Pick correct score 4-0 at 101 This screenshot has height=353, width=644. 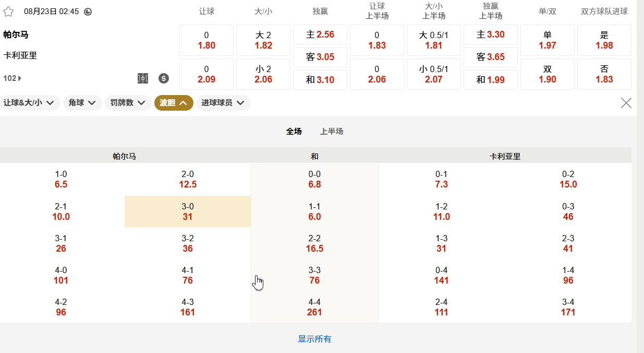61,275
